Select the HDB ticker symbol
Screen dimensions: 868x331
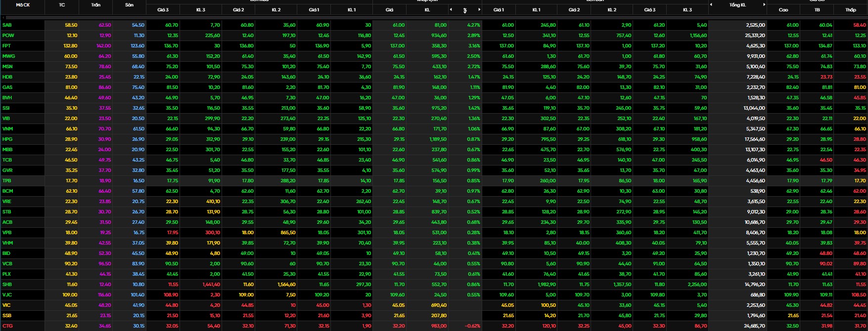pyautogui.click(x=7, y=77)
